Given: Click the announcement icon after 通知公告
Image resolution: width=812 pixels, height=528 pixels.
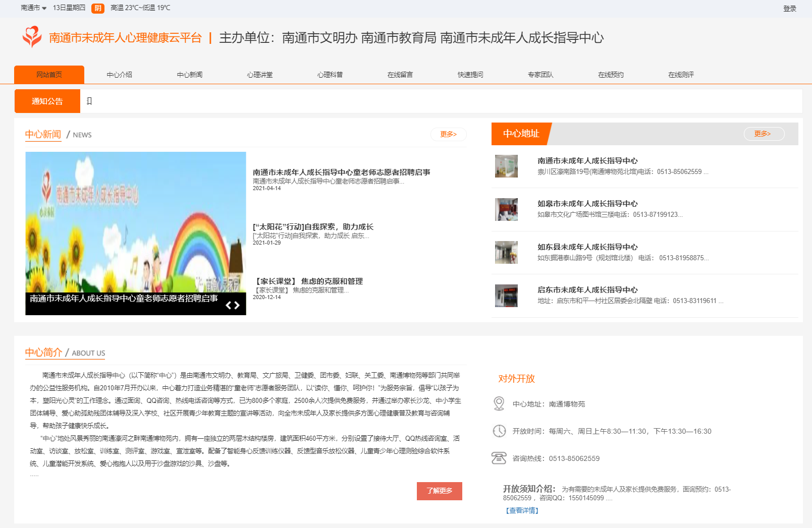Looking at the screenshot, I should coord(89,101).
